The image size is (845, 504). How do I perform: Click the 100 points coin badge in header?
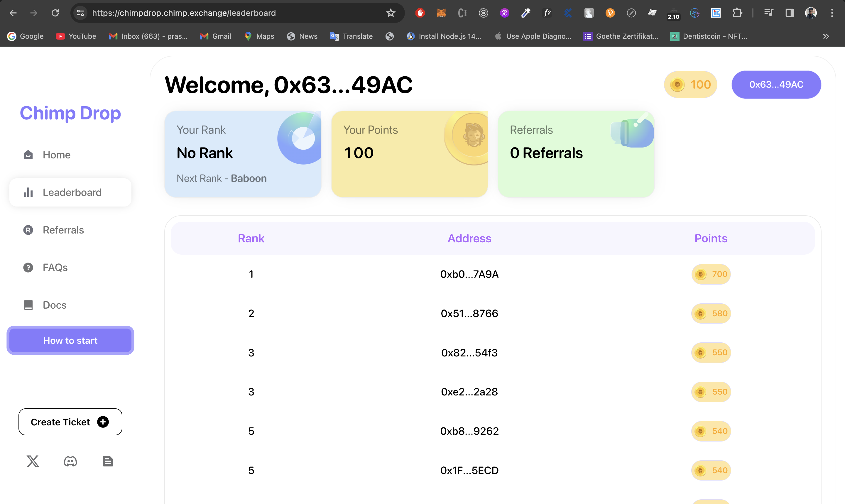click(690, 84)
